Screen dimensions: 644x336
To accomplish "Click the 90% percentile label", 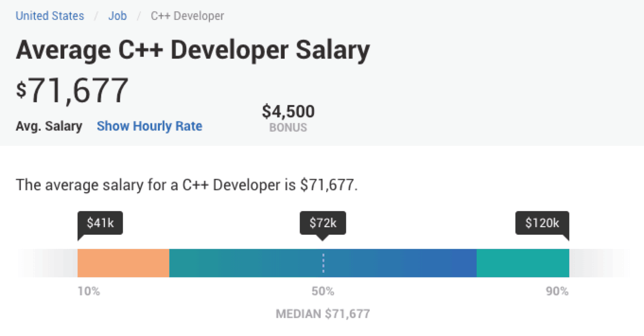I will click(557, 292).
